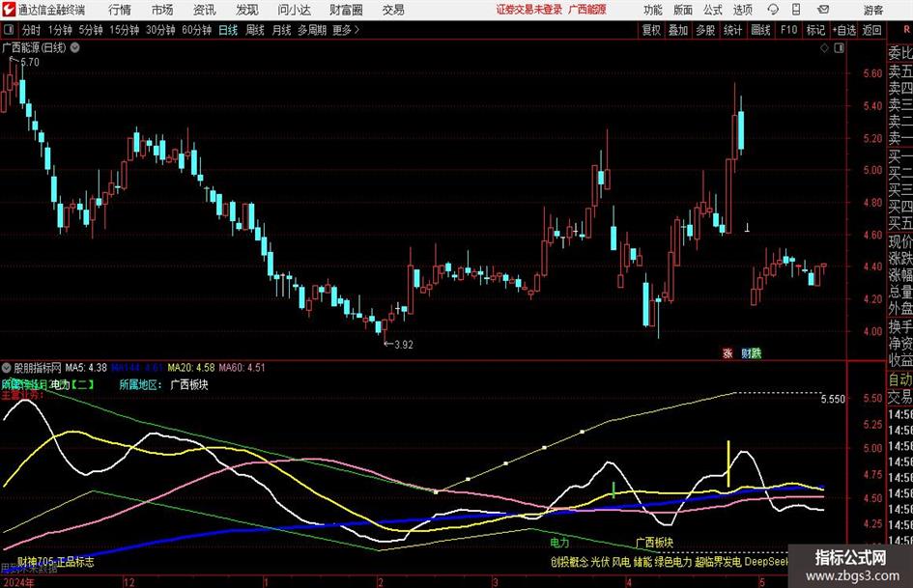This screenshot has width=913, height=588.
Task: Switch to the 30分钟 period tab
Action: click(160, 30)
